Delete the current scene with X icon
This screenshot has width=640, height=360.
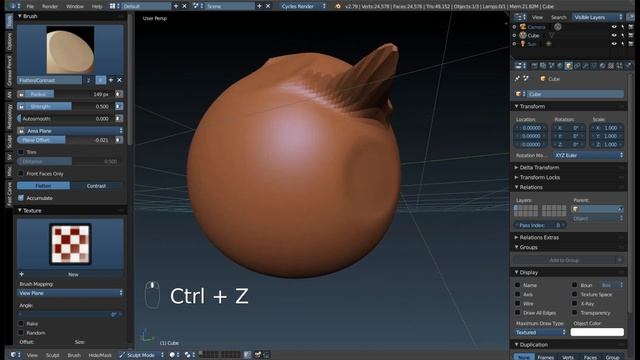268,6
